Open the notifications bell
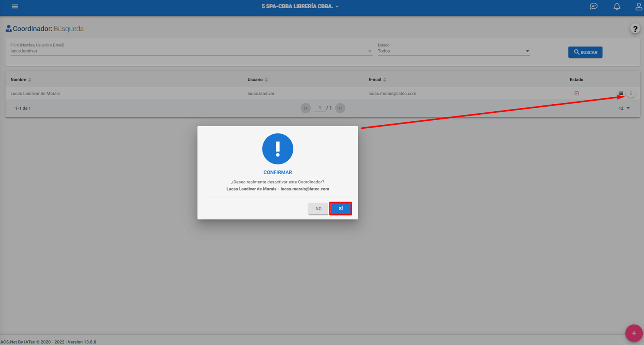This screenshot has height=345, width=644. click(x=617, y=6)
